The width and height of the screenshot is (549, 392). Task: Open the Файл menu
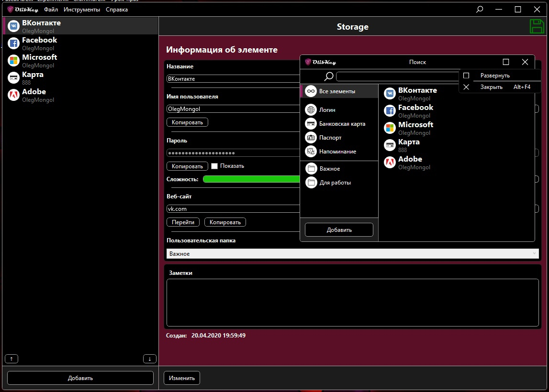(51, 10)
